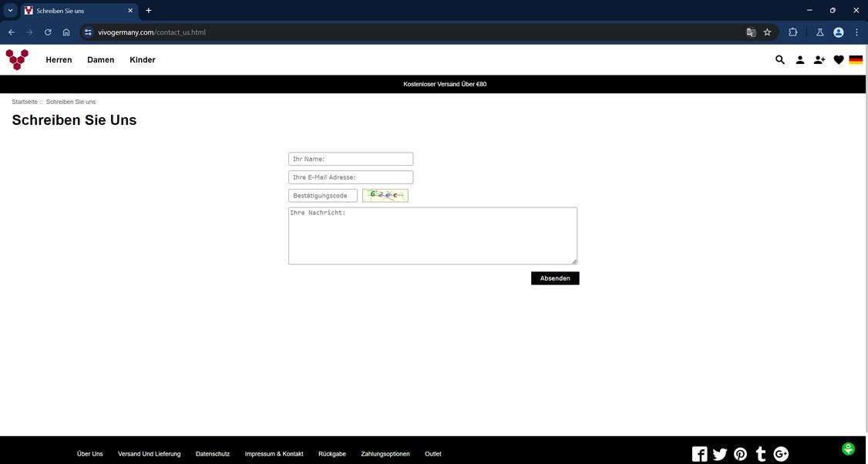Viewport: 868px width, 464px height.
Task: Click the account person icon
Action: pos(800,59)
